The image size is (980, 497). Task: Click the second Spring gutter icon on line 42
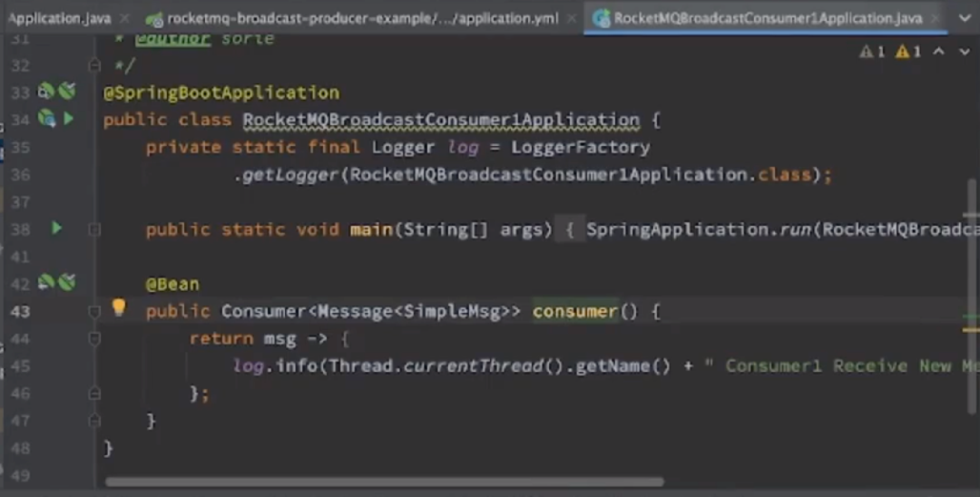click(67, 283)
